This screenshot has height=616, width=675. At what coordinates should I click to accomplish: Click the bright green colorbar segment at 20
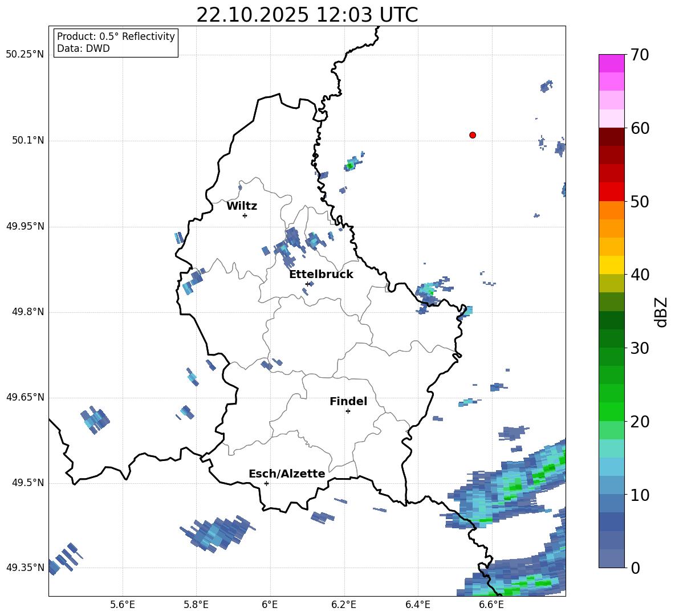pos(611,411)
